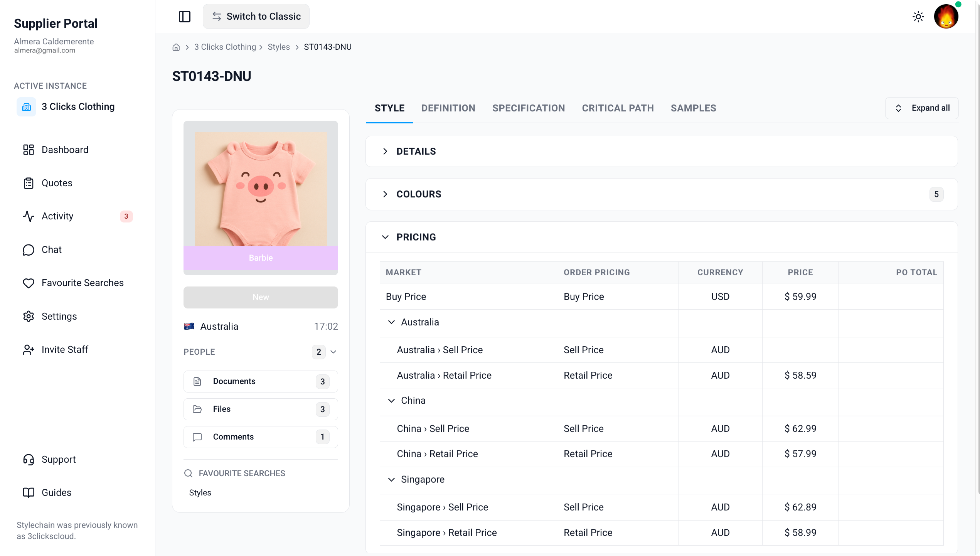Click the China Retail Price $ 57.99 cell
980x556 pixels.
[x=800, y=454]
